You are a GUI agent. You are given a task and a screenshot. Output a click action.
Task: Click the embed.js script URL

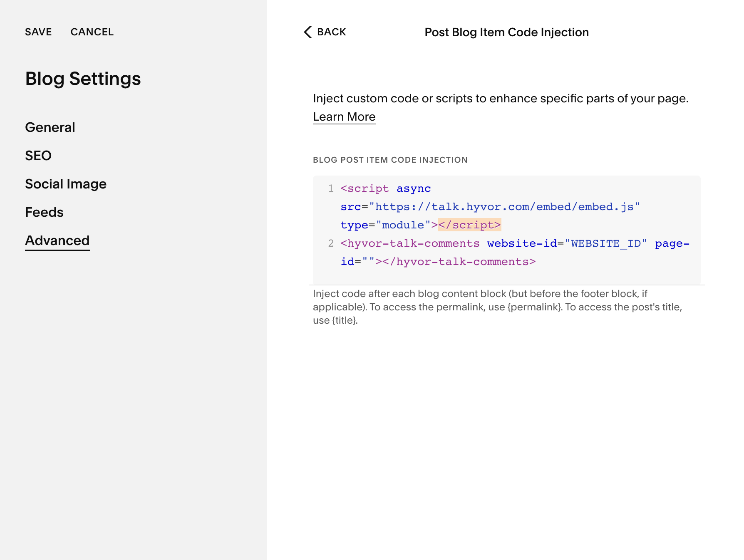tap(506, 207)
